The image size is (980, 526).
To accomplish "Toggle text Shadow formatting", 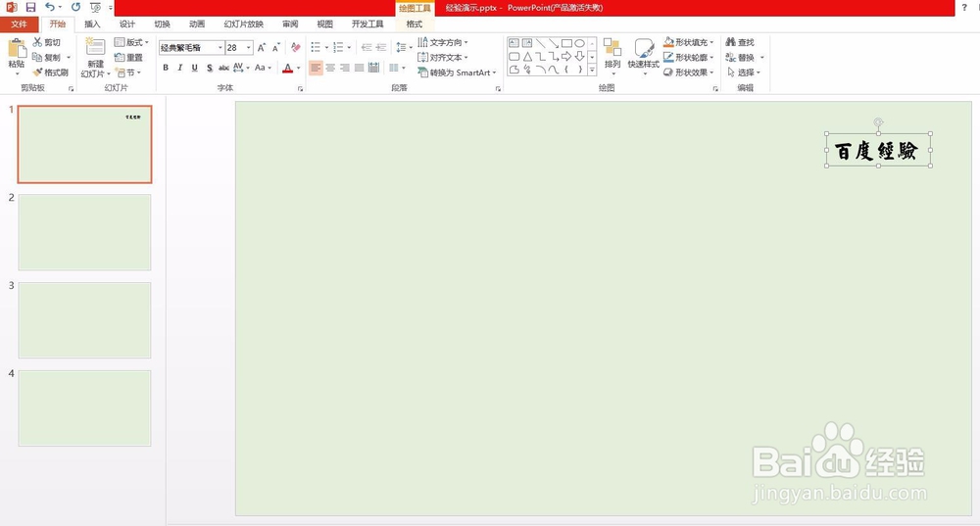I will pos(210,68).
